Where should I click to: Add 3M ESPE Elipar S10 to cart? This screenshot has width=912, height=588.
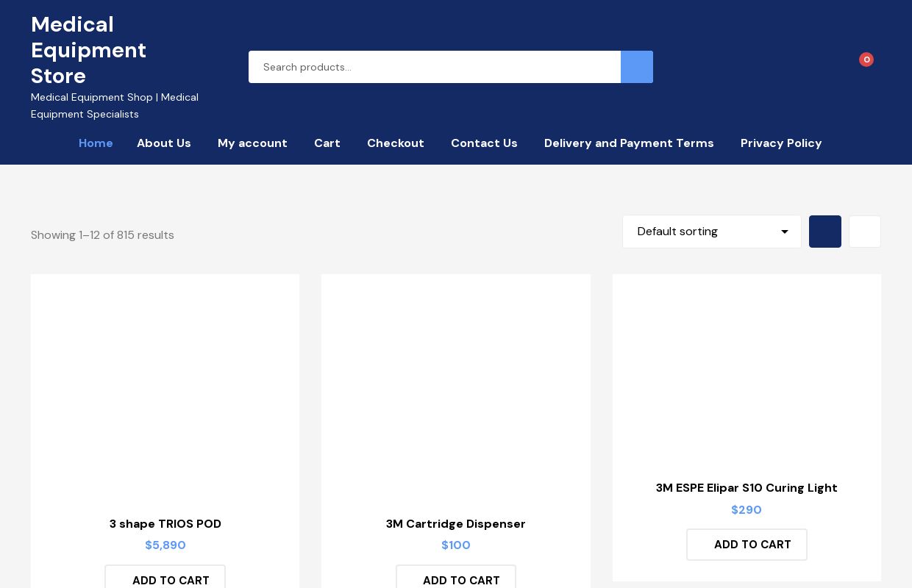click(x=747, y=545)
